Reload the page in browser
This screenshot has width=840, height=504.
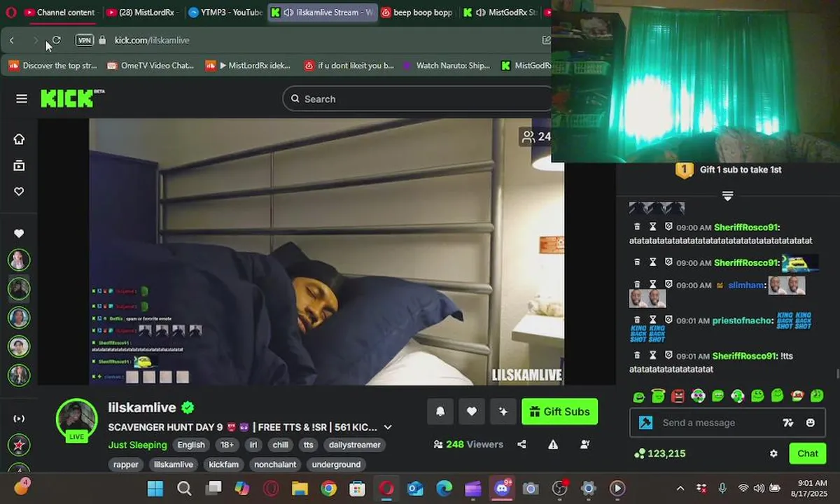coord(57,41)
